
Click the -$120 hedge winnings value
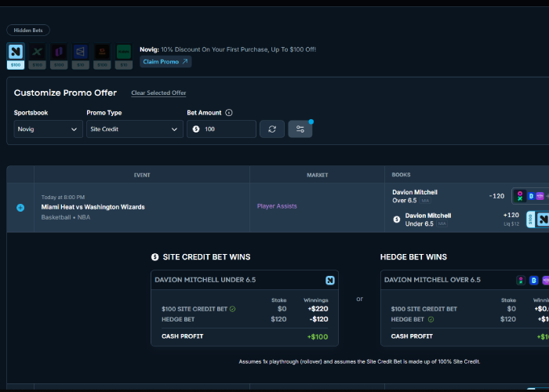[318, 319]
